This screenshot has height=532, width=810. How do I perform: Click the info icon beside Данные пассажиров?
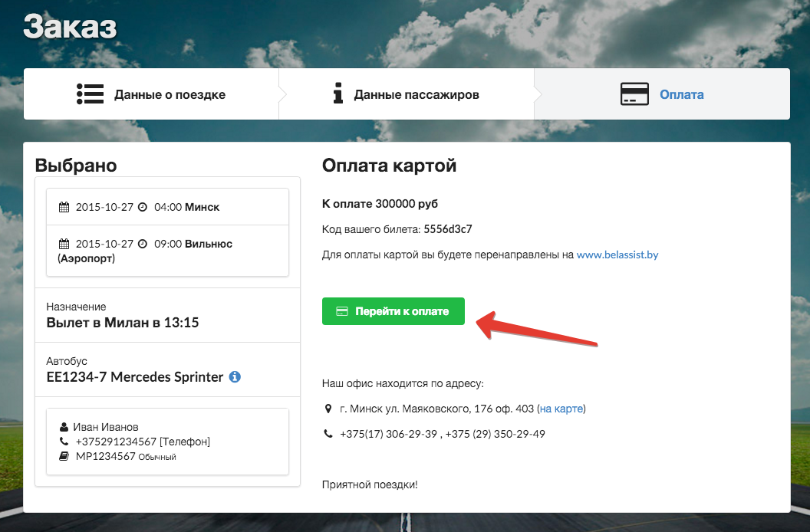[x=337, y=94]
